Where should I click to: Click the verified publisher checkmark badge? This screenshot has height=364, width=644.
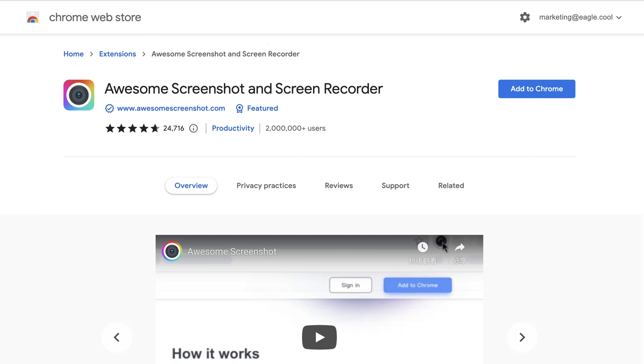tap(109, 108)
